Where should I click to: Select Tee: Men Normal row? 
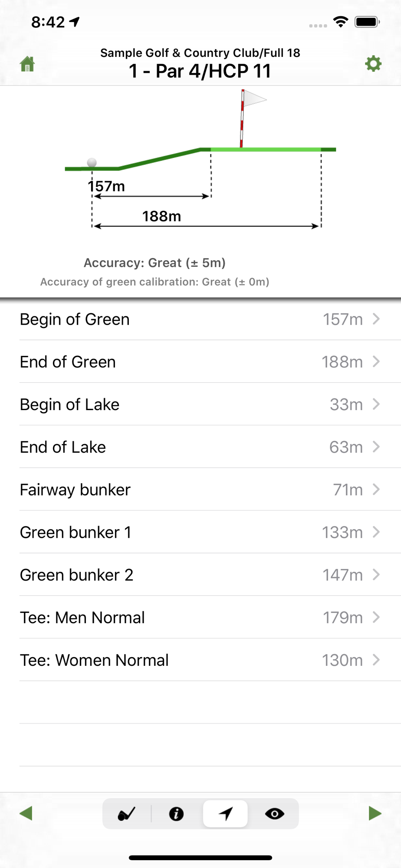pyautogui.click(x=200, y=617)
